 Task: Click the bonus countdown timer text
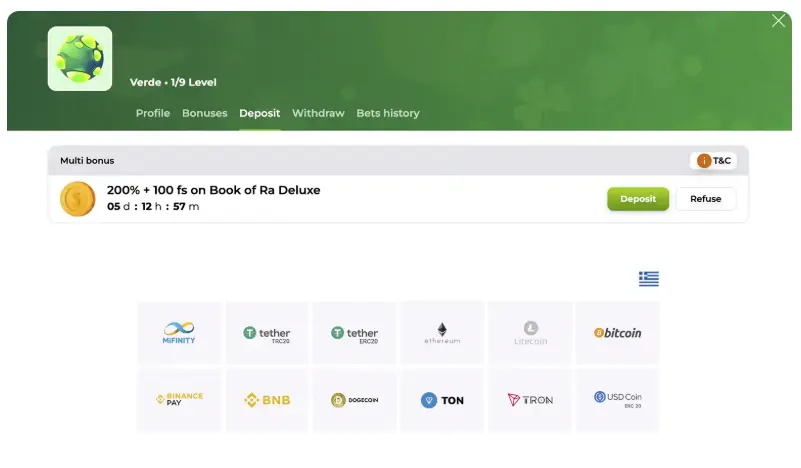tap(153, 206)
